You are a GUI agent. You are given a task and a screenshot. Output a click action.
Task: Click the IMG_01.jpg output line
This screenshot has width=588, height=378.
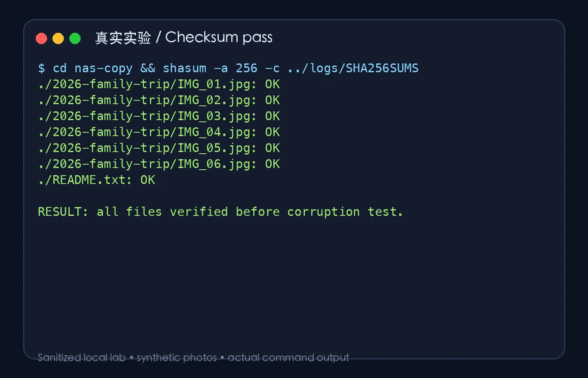[x=159, y=84]
